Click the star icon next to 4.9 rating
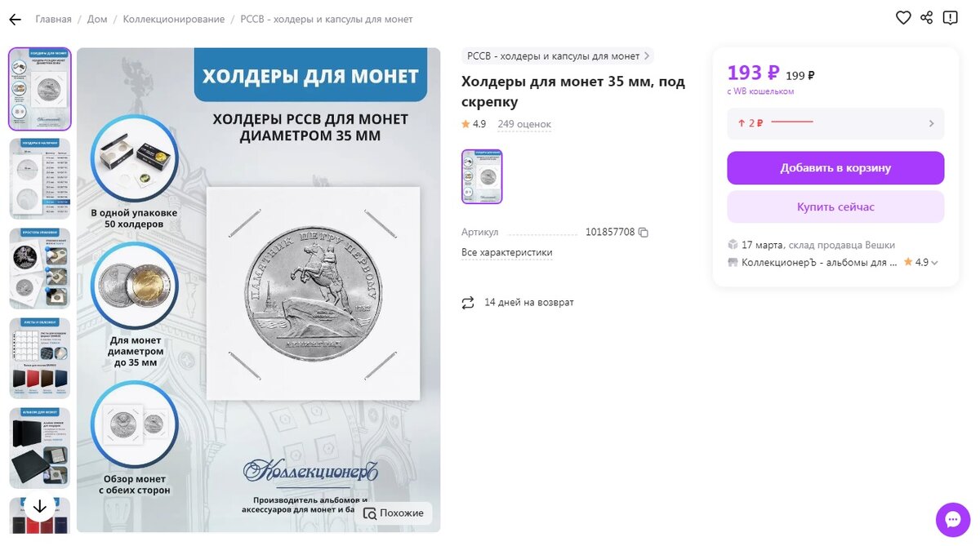The width and height of the screenshot is (980, 546). click(466, 124)
